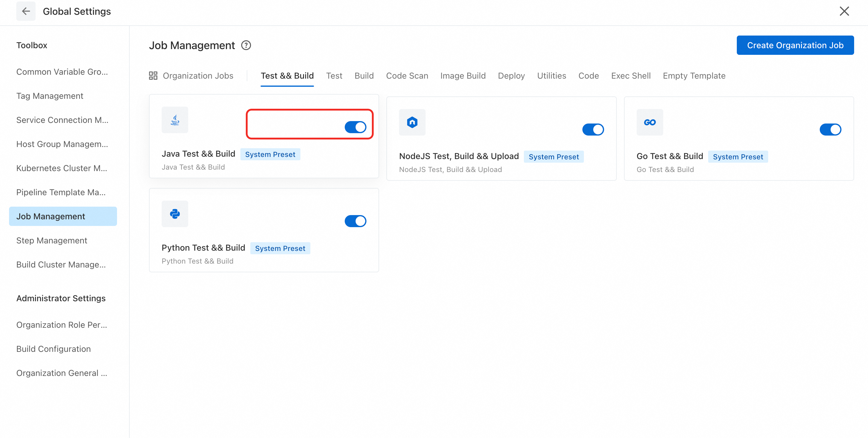Click the Go language icon
Image resolution: width=868 pixels, height=438 pixels.
point(649,122)
